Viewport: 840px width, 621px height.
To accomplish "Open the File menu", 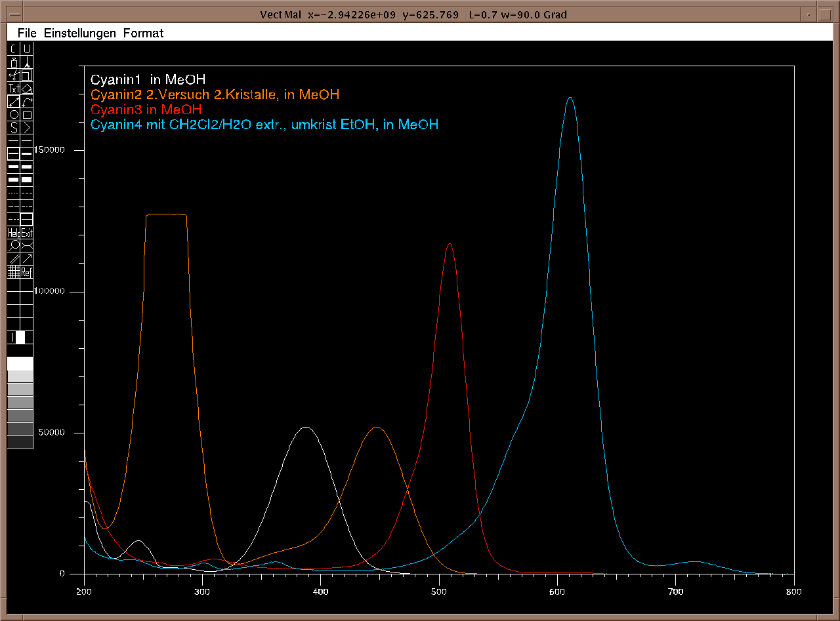I will coord(27,33).
